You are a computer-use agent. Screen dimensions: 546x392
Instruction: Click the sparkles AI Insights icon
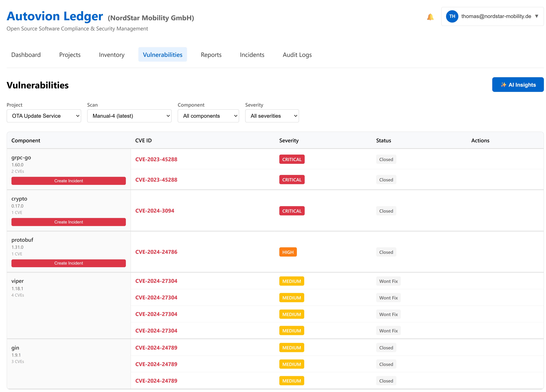coord(504,84)
